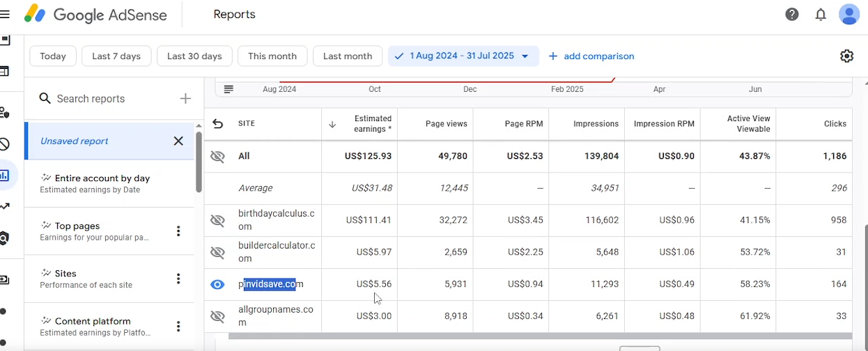Open the Help question mark icon
The height and width of the screenshot is (351, 868).
pos(792,14)
